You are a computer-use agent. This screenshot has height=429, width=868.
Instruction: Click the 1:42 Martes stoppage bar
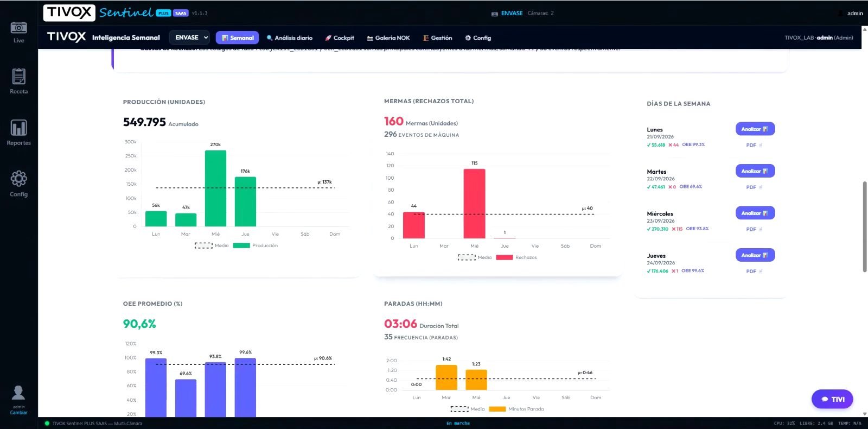point(446,377)
